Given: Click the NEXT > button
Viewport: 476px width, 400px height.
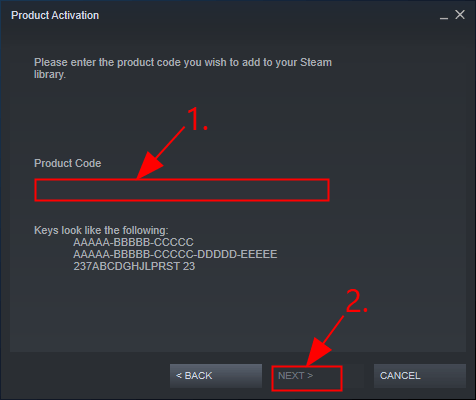Looking at the screenshot, I should (x=307, y=378).
